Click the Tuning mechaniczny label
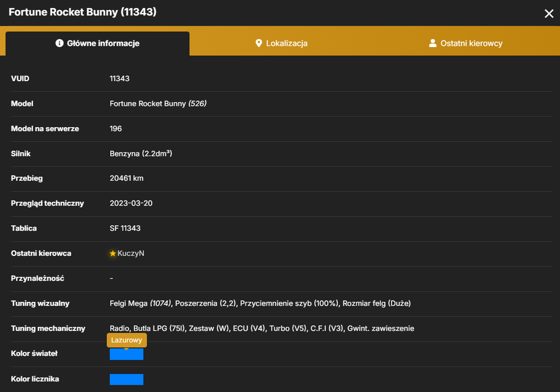Image resolution: width=560 pixels, height=392 pixels. click(x=48, y=328)
